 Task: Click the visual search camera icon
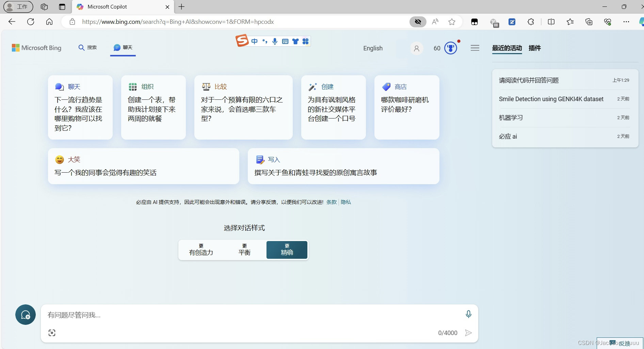pos(52,333)
